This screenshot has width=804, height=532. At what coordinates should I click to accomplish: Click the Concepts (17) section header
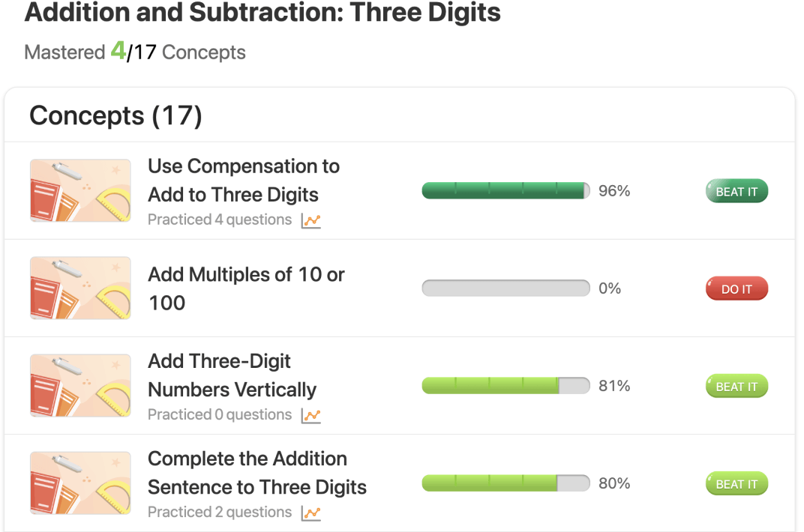click(115, 116)
